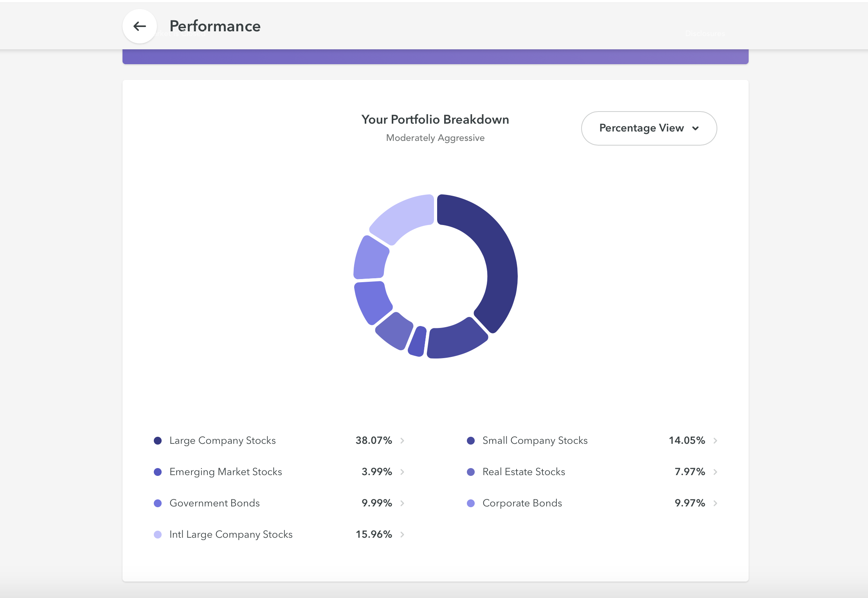The height and width of the screenshot is (598, 868).
Task: Click the smallest donut chart slice
Action: tap(418, 342)
